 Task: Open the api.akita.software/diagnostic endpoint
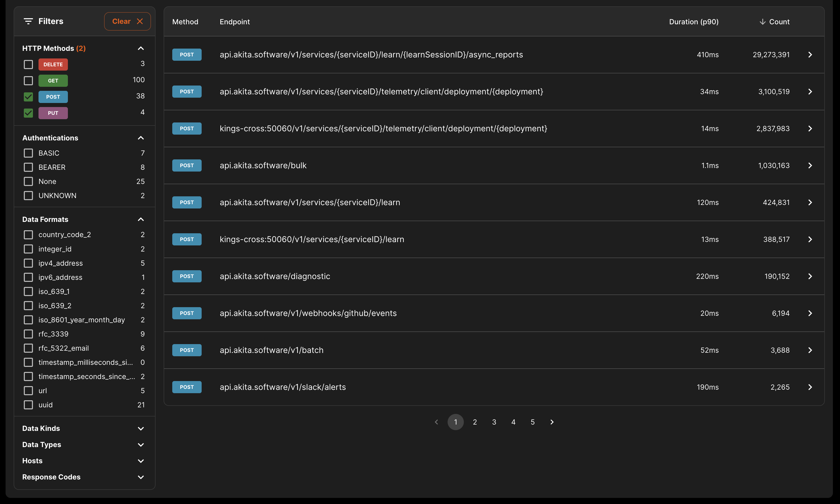[275, 277]
